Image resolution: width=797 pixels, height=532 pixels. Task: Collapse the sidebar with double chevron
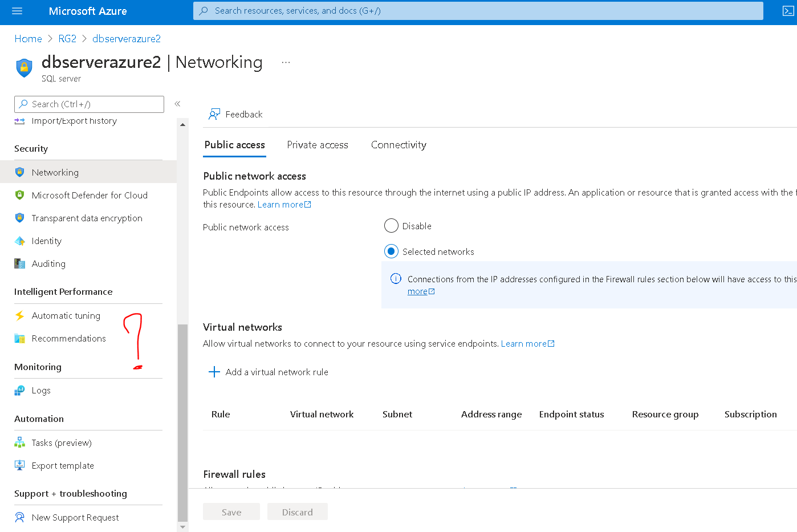coord(177,104)
